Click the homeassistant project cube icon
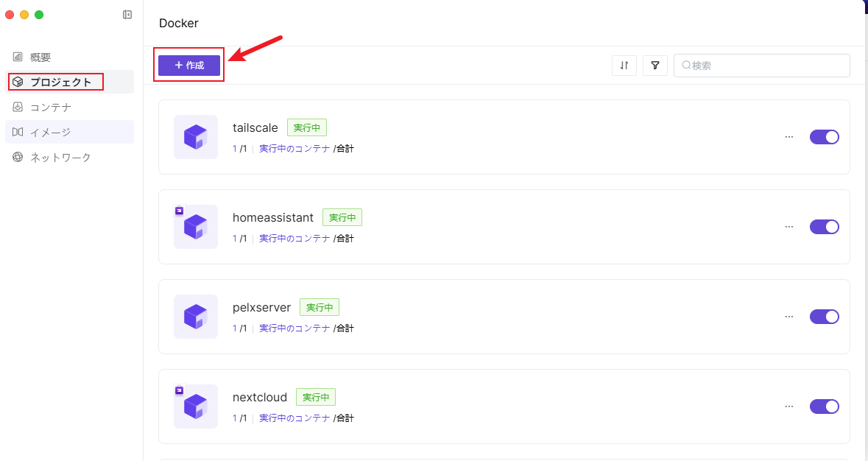This screenshot has width=868, height=461. (x=196, y=227)
